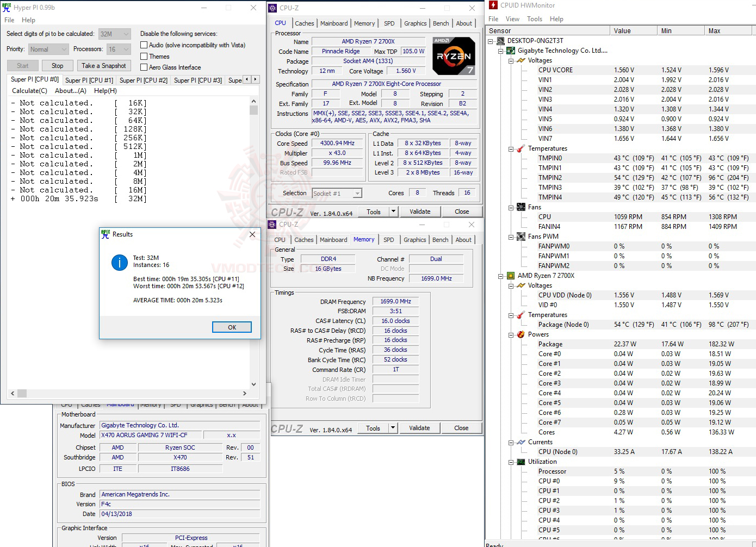This screenshot has height=547, width=756.
Task: Collapse the Utilization node
Action: pos(511,462)
